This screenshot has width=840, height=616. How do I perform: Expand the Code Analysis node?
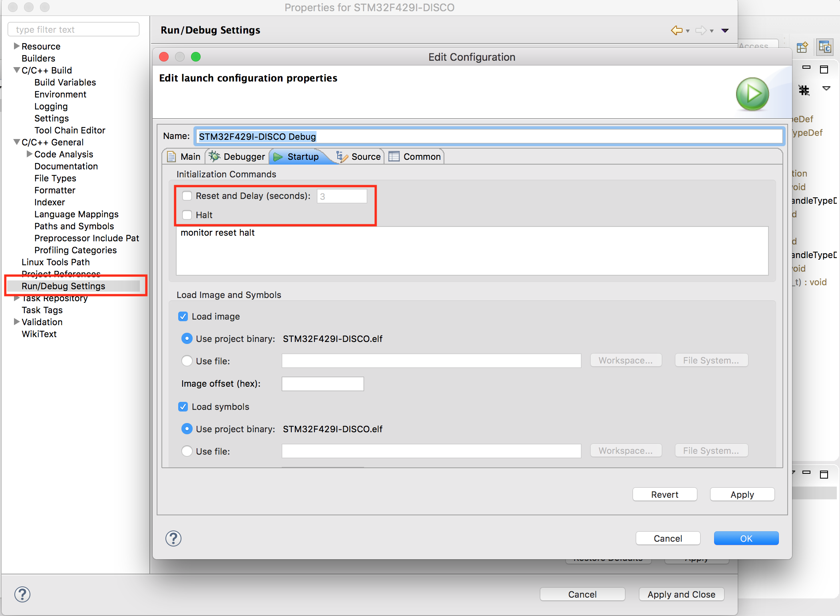(30, 154)
